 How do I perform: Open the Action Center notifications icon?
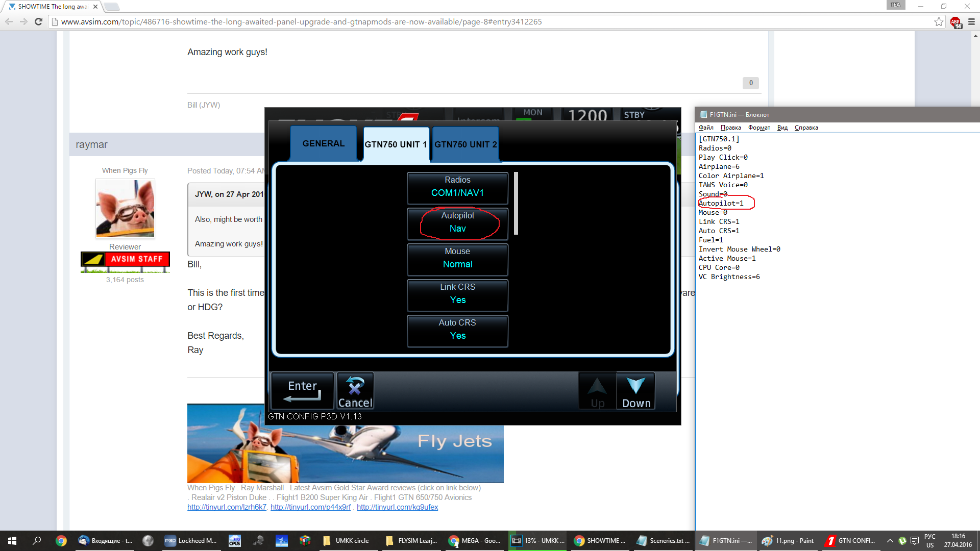click(x=915, y=541)
